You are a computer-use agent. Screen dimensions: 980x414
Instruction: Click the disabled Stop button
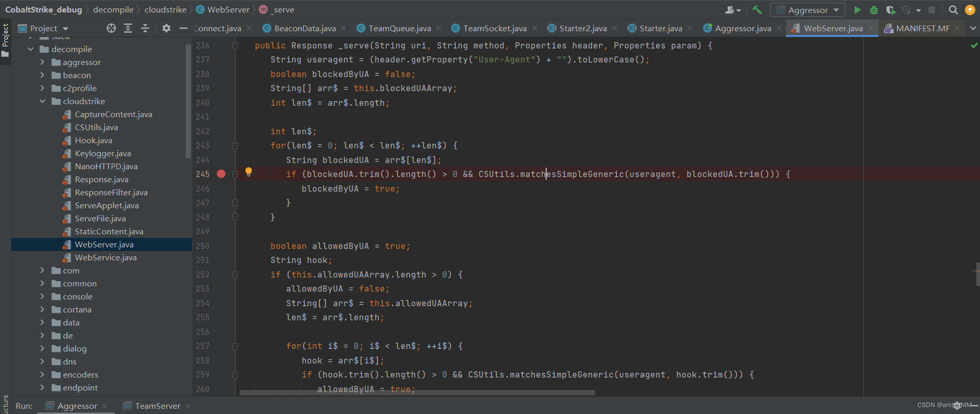(x=932, y=10)
